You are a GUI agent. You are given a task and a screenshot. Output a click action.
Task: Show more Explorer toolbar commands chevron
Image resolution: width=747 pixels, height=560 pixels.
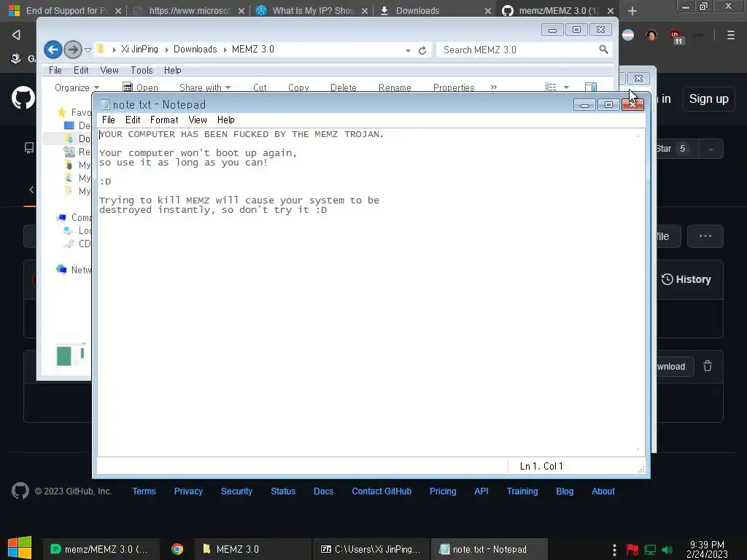[x=494, y=87]
